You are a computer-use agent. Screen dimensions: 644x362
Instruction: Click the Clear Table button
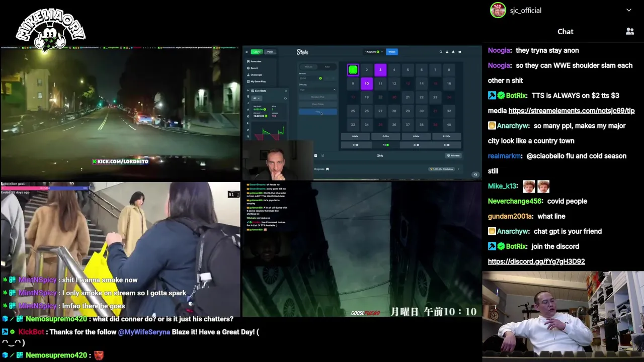coord(318,104)
